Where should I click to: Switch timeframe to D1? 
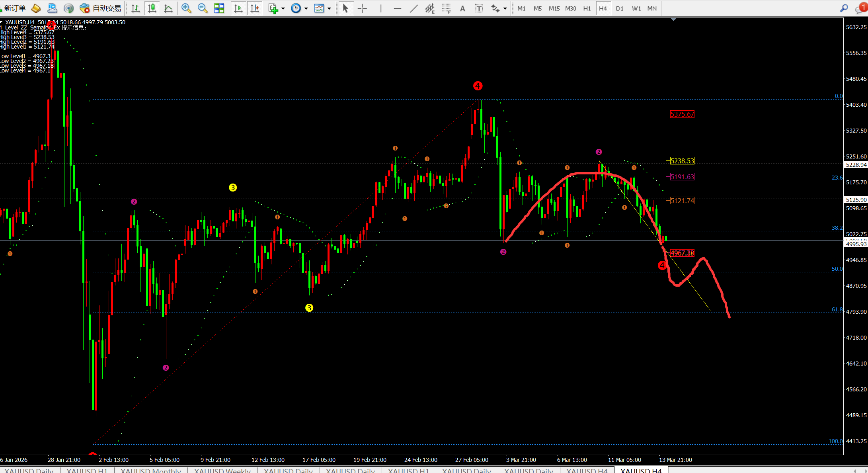point(619,8)
